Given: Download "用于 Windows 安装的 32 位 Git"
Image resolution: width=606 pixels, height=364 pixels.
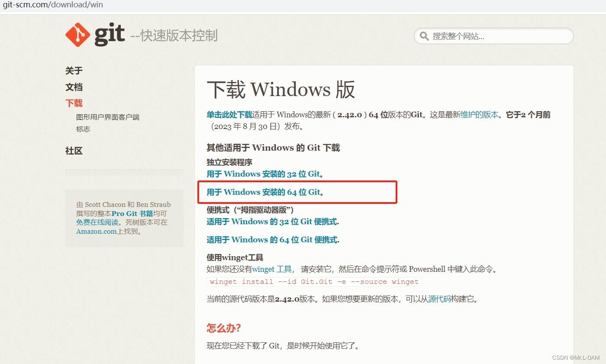Looking at the screenshot, I should (263, 174).
